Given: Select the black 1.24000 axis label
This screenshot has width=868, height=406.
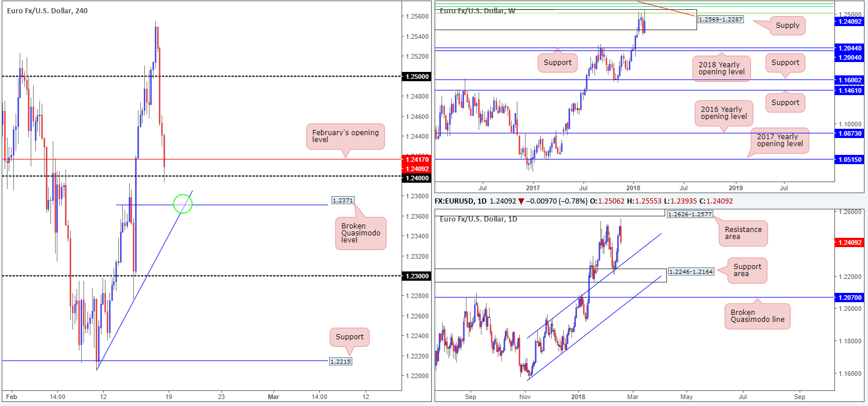Looking at the screenshot, I should pyautogui.click(x=418, y=177).
